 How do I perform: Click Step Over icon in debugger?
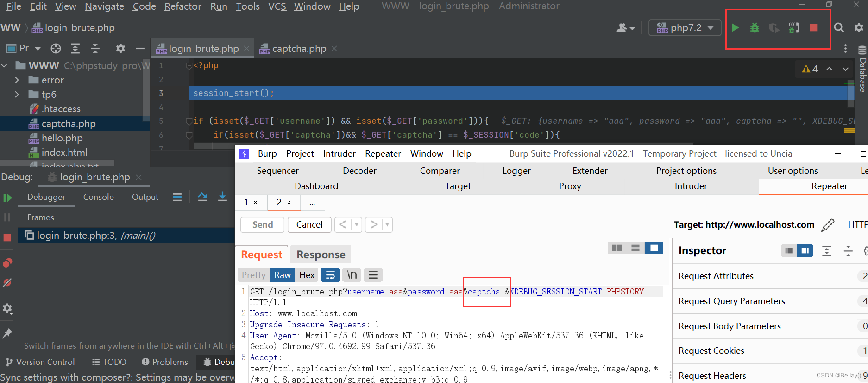[x=202, y=197]
